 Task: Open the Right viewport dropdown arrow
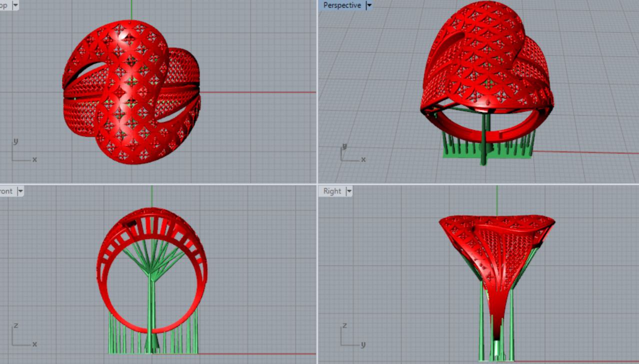tap(348, 191)
